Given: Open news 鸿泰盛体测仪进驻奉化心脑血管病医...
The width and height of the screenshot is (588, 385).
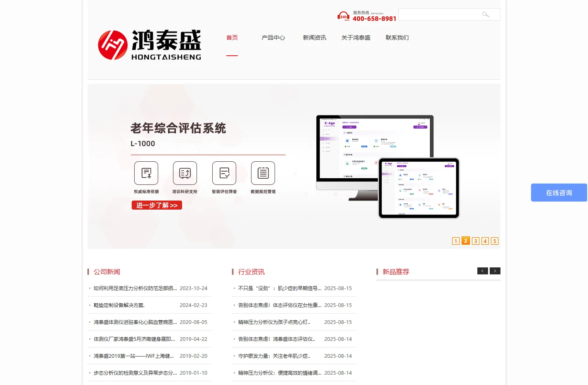Looking at the screenshot, I should pyautogui.click(x=135, y=322).
